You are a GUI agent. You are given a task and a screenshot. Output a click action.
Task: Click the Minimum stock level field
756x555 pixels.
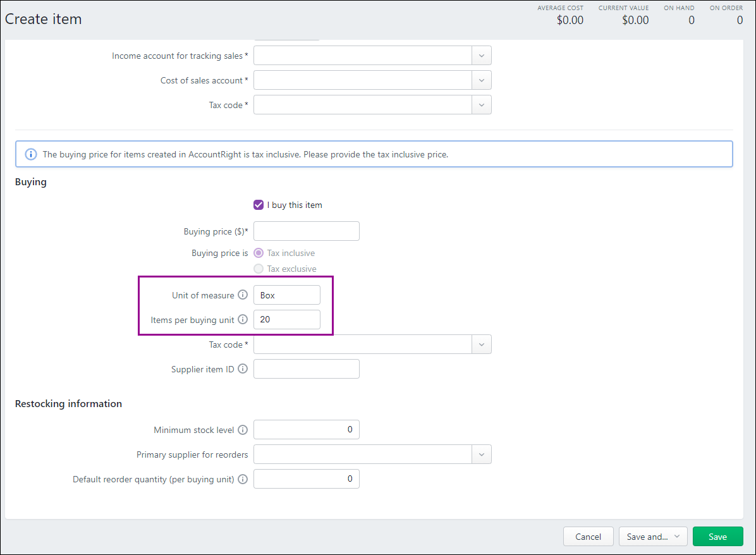click(x=307, y=429)
